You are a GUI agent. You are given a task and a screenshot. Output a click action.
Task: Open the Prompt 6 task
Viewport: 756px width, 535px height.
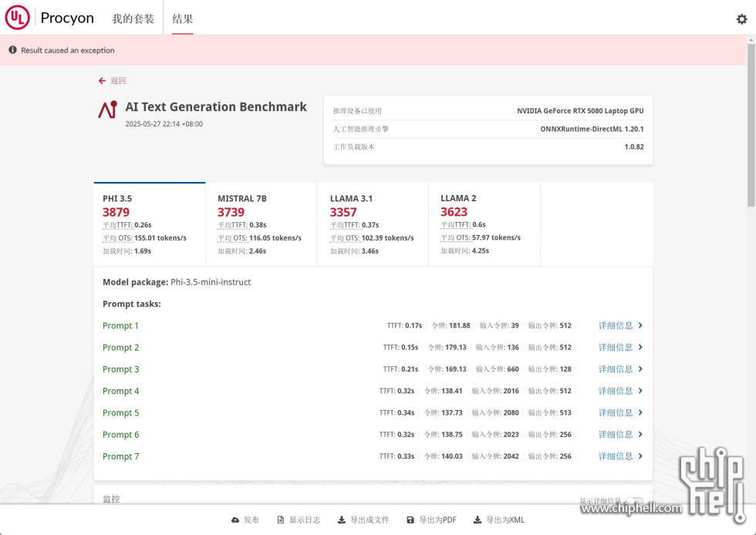(x=120, y=434)
